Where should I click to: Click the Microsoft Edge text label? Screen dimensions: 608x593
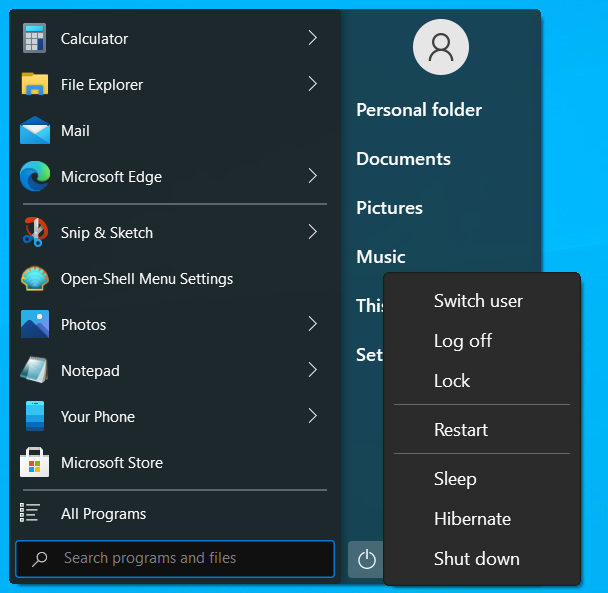tap(111, 177)
